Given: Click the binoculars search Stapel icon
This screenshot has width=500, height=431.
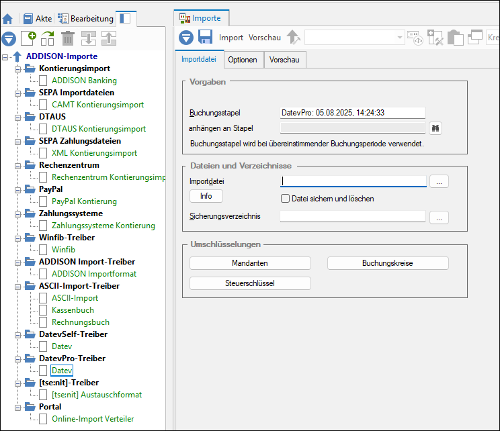Looking at the screenshot, I should (x=435, y=128).
